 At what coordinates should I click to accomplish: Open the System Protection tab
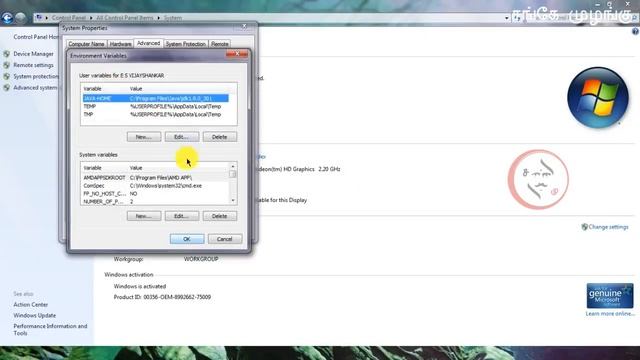(x=185, y=44)
